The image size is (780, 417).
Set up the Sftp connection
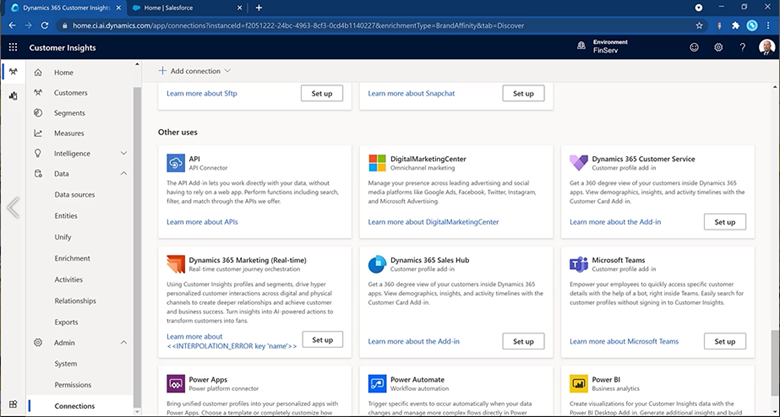(322, 94)
